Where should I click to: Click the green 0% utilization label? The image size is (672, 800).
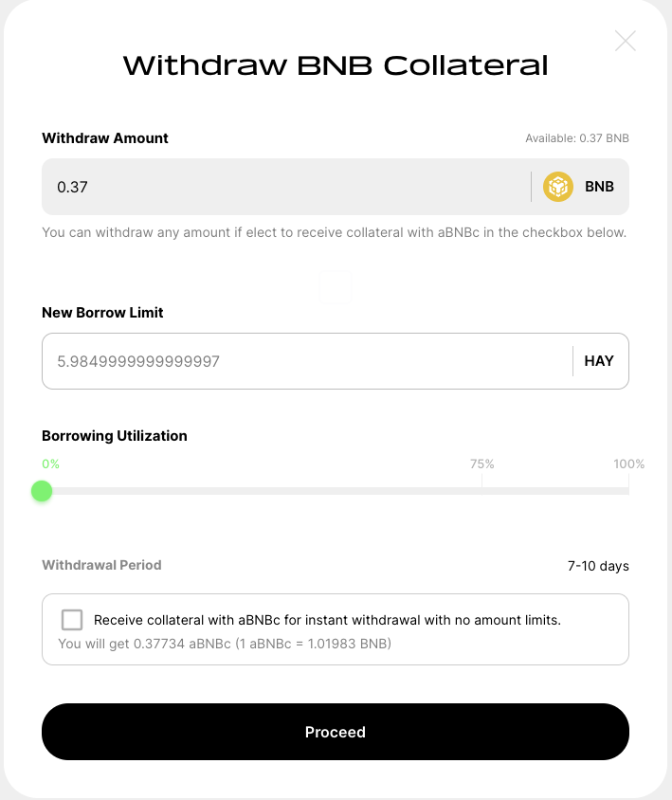coord(50,464)
